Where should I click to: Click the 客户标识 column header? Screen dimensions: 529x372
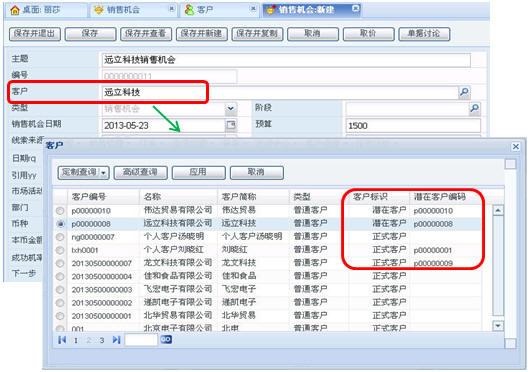click(x=379, y=197)
